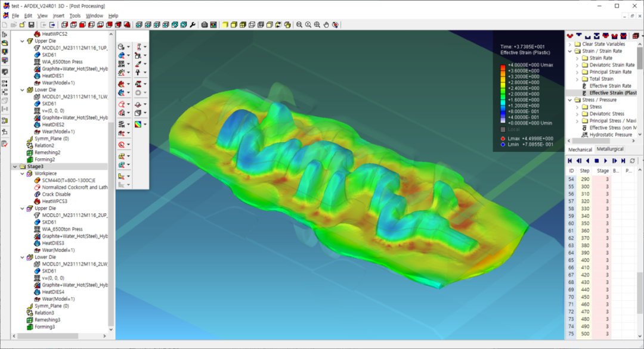Select WIA_6500ton Press under Stage3 Upper Die
Screen dimensions: 644x349
tap(62, 229)
